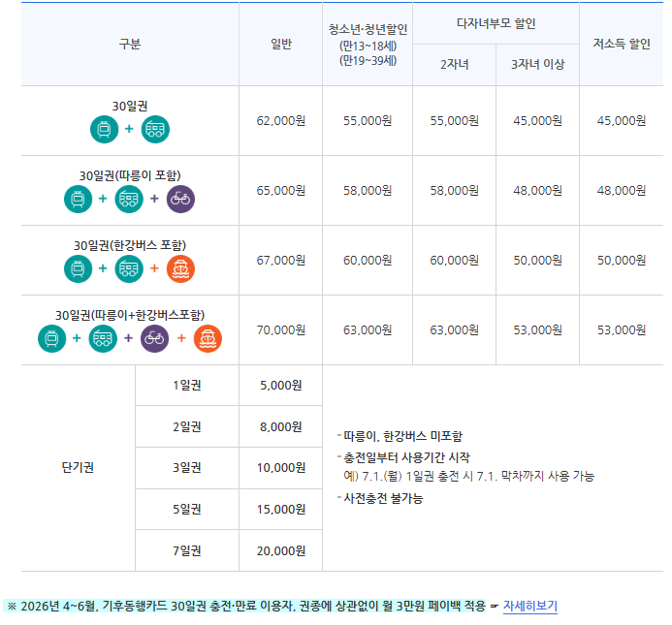Viewport: 672px width, 625px height.
Task: Click the 단기권 row header
Action: (x=78, y=467)
